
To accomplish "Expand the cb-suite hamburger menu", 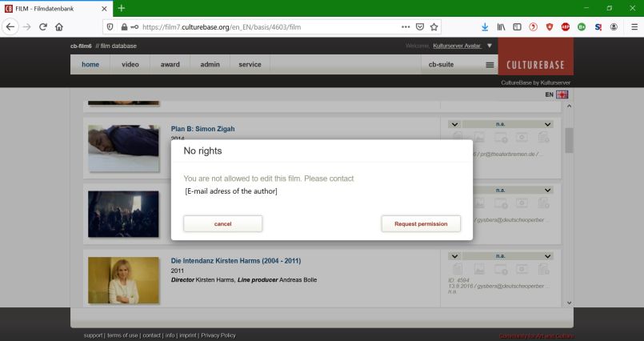I will (490, 65).
